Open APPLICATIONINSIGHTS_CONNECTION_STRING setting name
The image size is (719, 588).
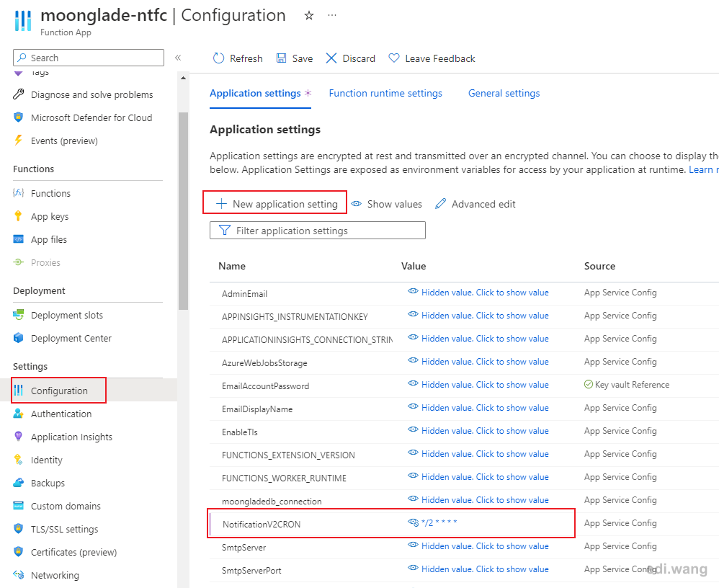307,340
